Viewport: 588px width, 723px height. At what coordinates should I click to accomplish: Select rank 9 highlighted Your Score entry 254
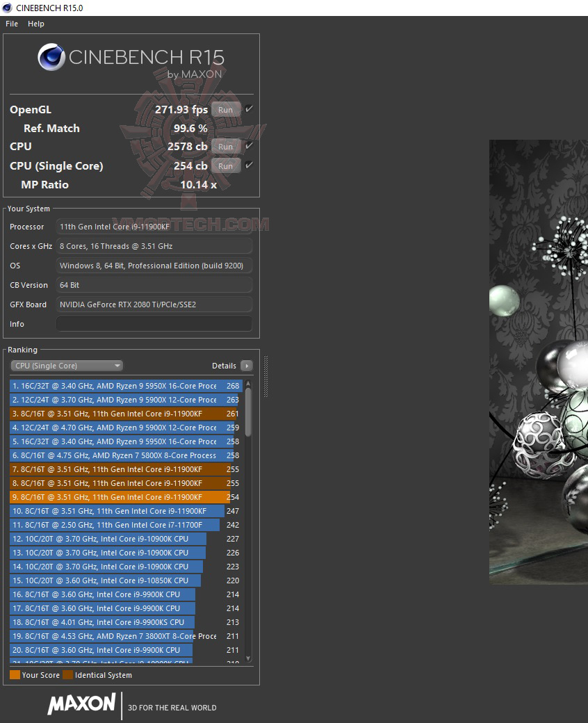(126, 497)
